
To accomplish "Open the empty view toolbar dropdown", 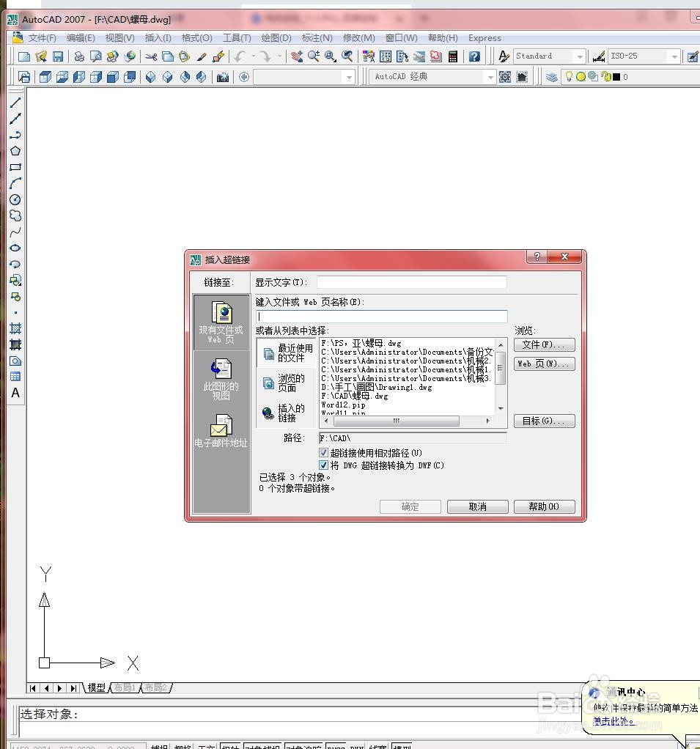I will [350, 77].
